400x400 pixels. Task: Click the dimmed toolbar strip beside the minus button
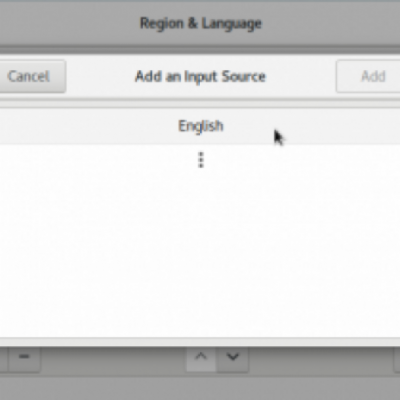[113, 359]
